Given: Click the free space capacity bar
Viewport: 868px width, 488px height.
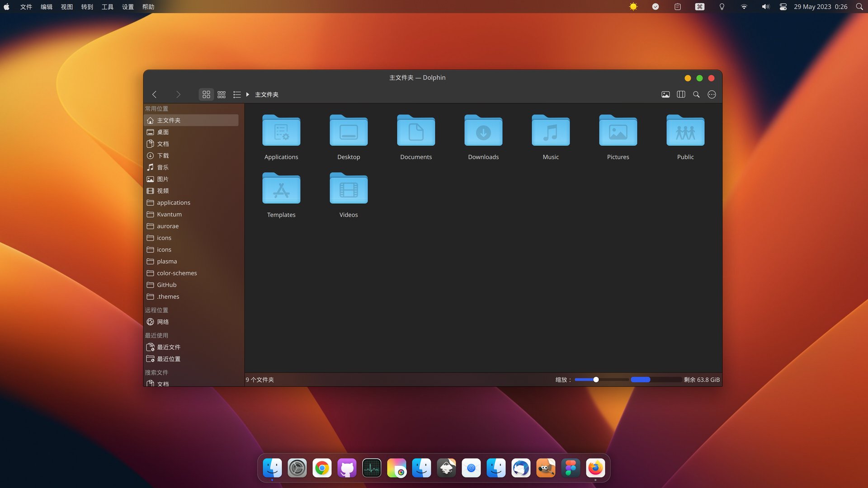Looking at the screenshot, I should point(656,380).
